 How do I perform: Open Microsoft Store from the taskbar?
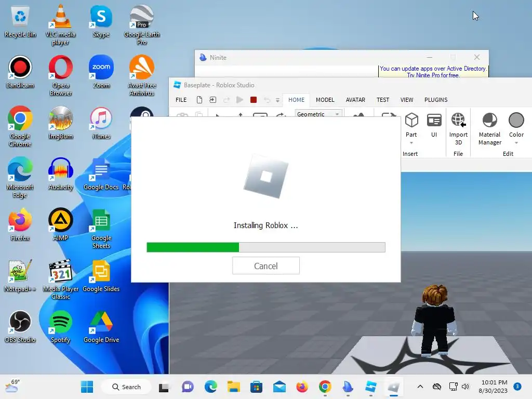256,387
